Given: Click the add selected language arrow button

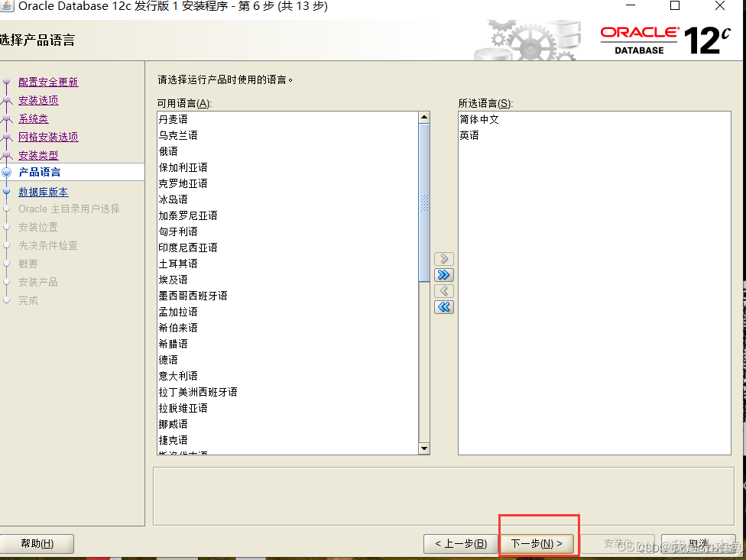Looking at the screenshot, I should point(443,258).
